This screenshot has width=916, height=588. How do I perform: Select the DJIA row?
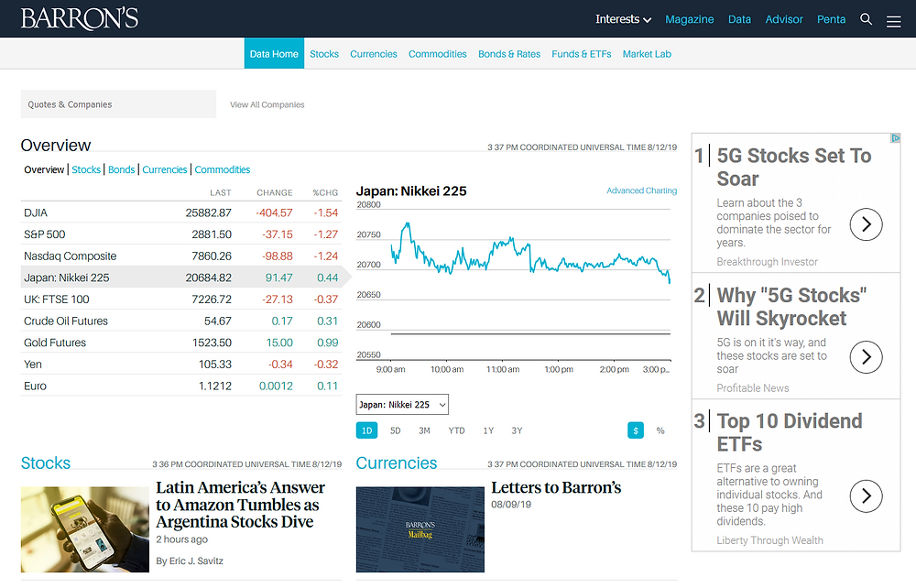click(181, 212)
